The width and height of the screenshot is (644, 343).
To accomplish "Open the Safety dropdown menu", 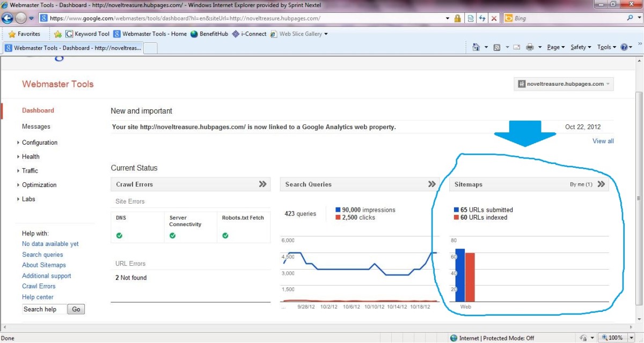I will pyautogui.click(x=580, y=47).
